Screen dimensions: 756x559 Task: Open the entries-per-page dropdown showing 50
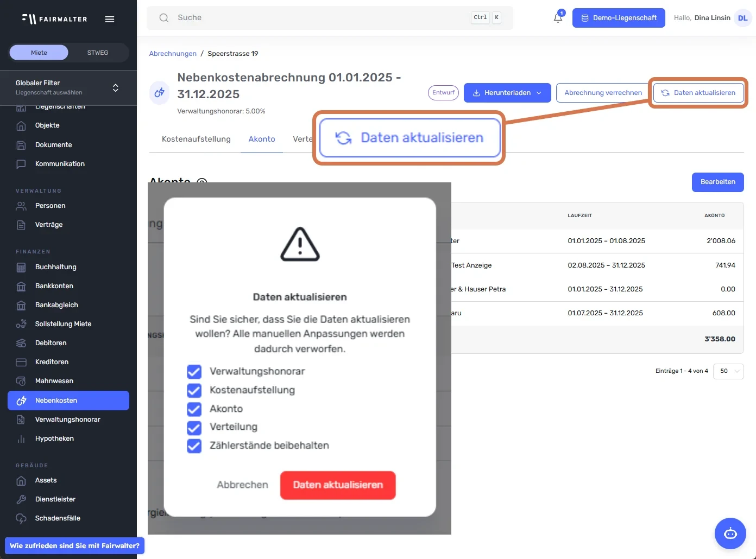coord(728,371)
